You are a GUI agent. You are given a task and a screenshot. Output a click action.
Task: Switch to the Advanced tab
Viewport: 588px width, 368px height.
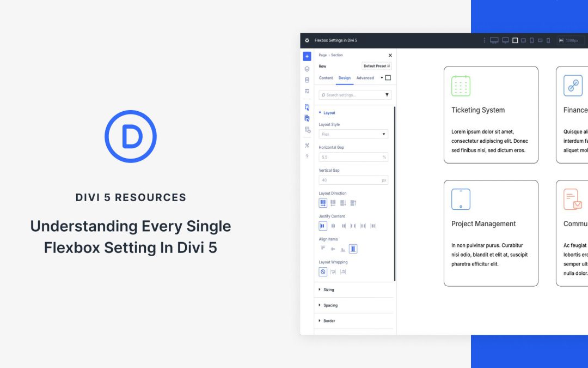[365, 78]
